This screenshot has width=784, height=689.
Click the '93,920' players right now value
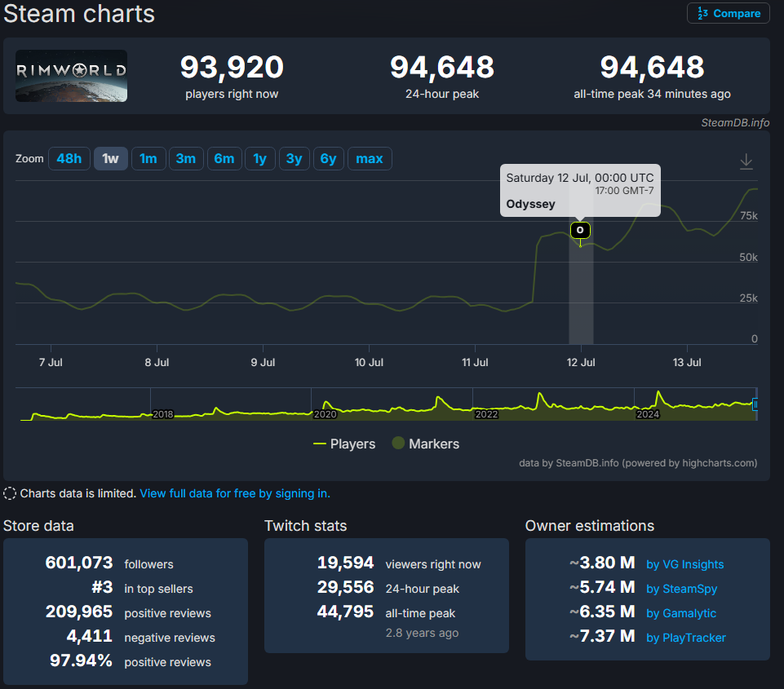coord(232,67)
